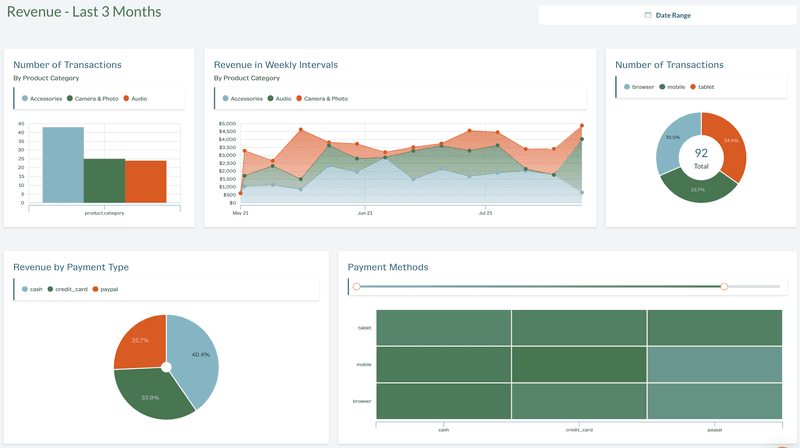Click the last orange Camera & Photo data point
Viewport: 800px width, 448px height.
click(582, 126)
